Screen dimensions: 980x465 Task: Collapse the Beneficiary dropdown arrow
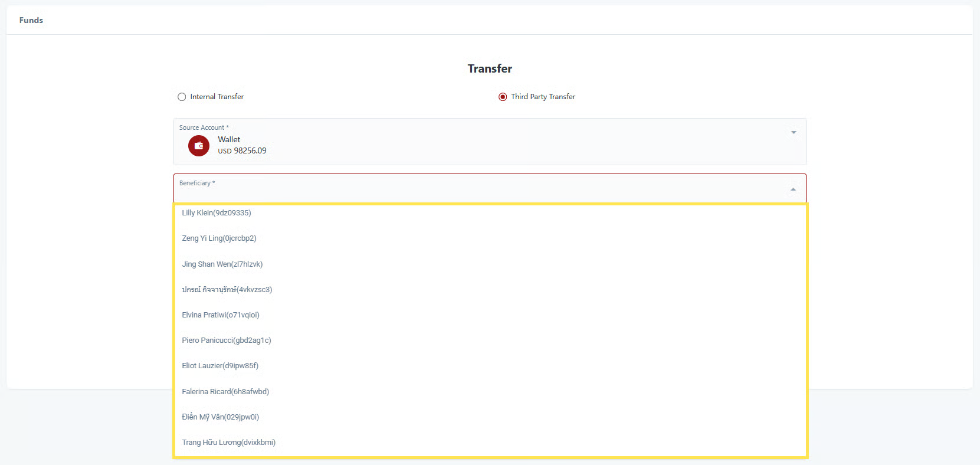click(x=793, y=189)
